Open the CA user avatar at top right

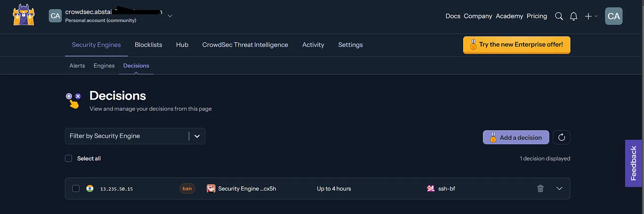pos(614,16)
